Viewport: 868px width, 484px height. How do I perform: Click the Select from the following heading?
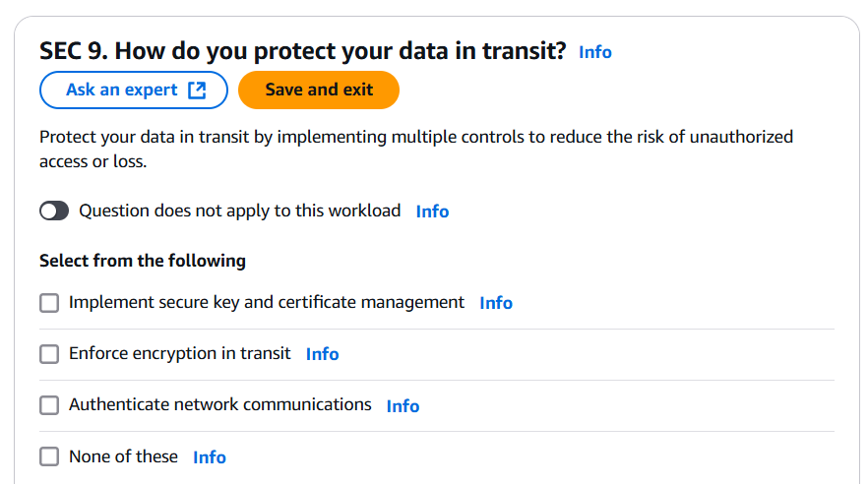click(x=143, y=261)
